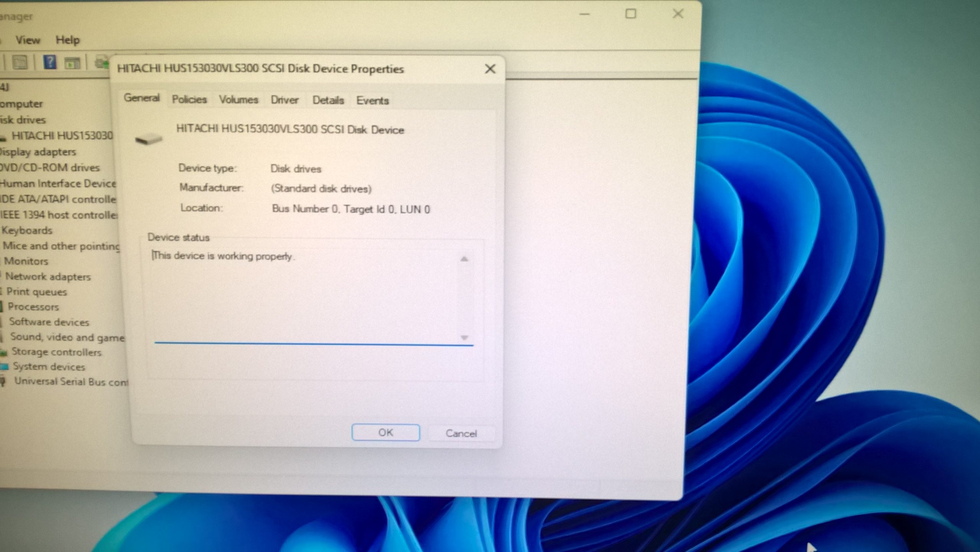The height and width of the screenshot is (552, 980).
Task: Select the Processors tree node
Action: click(33, 307)
